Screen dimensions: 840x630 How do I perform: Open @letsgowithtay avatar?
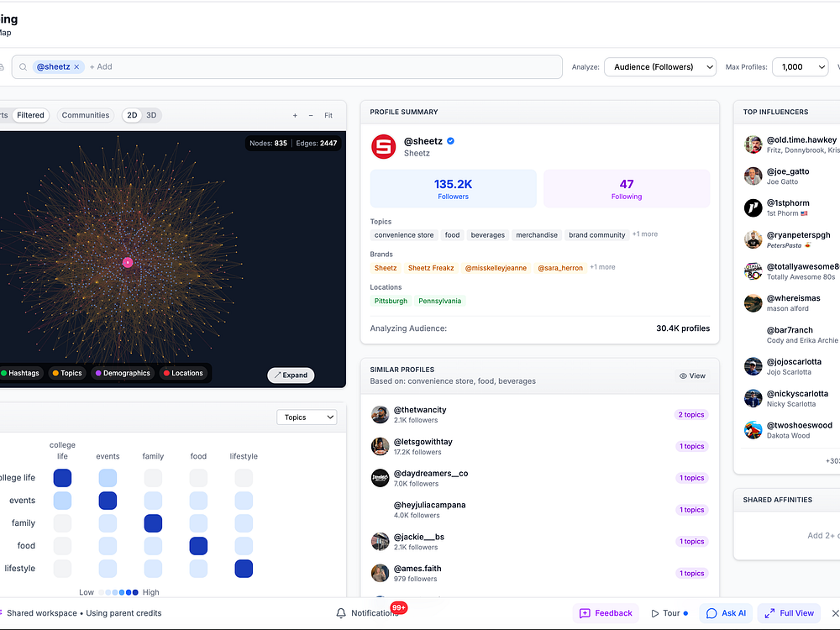pos(380,446)
